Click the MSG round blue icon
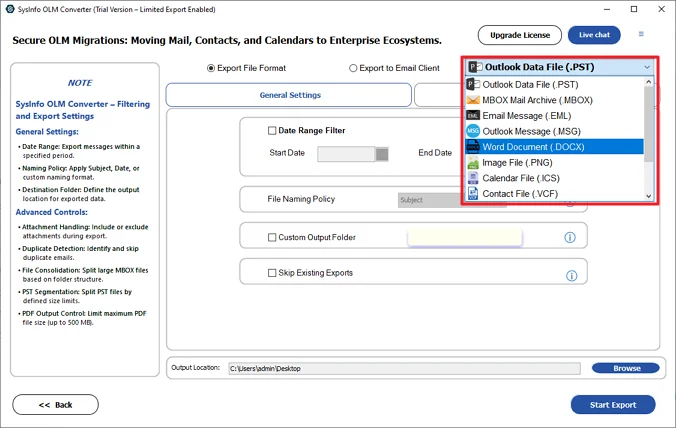 (x=473, y=131)
